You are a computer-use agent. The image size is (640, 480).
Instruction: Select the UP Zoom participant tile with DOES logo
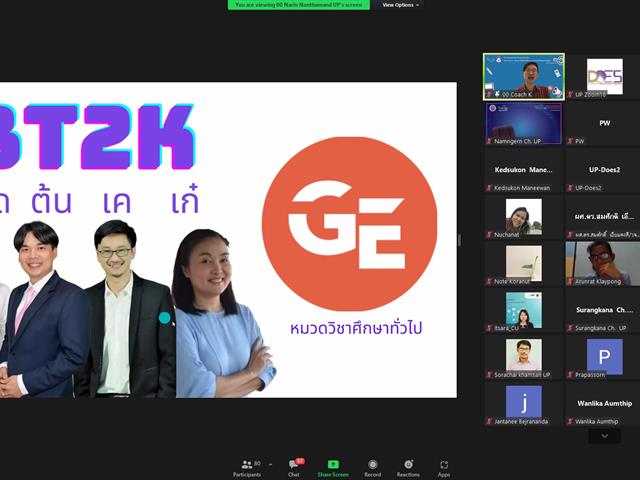point(603,76)
